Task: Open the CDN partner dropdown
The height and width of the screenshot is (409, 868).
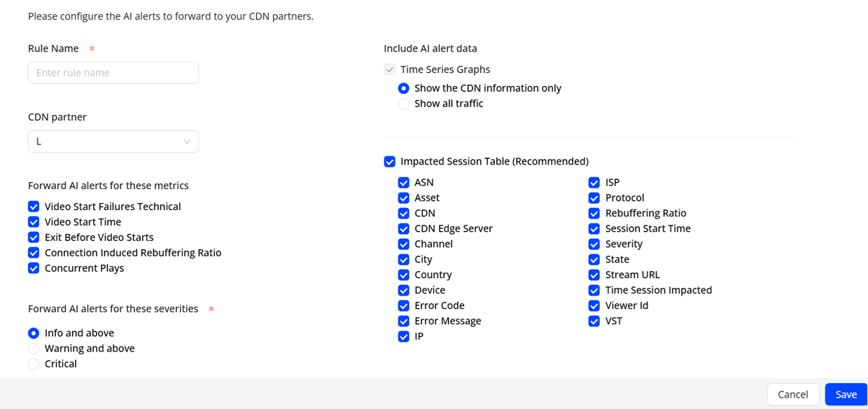Action: click(x=113, y=141)
